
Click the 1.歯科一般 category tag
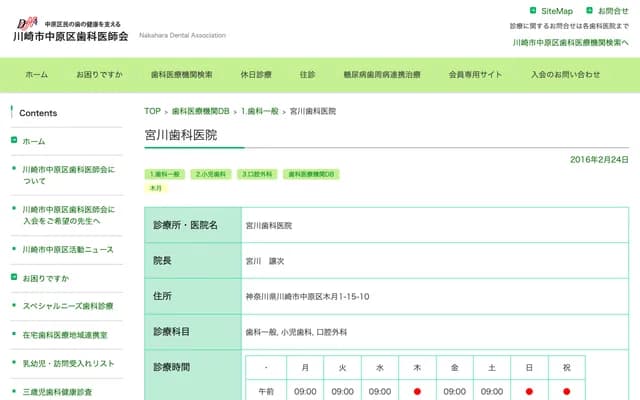(x=165, y=174)
